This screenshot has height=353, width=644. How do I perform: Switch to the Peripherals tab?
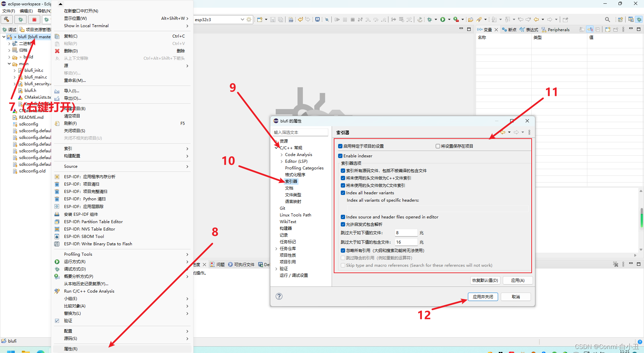click(x=555, y=30)
